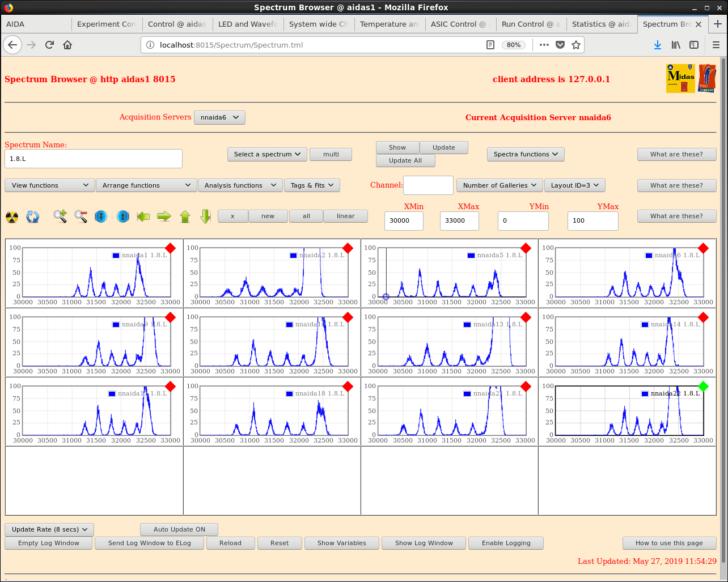The image size is (728, 582).
Task: Switch to the AIDA browser tab
Action: click(35, 24)
